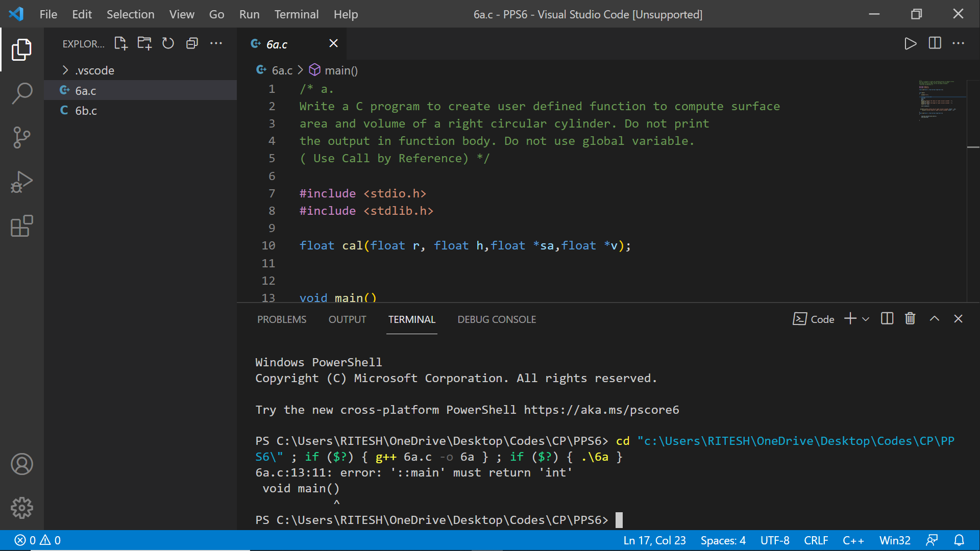
Task: Click the Code button in terminal toolbar
Action: coord(814,318)
